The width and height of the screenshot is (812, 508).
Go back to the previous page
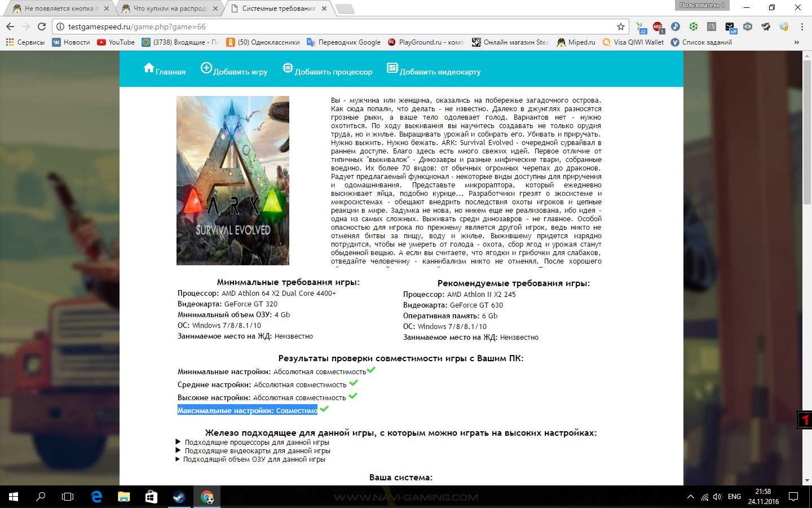10,27
